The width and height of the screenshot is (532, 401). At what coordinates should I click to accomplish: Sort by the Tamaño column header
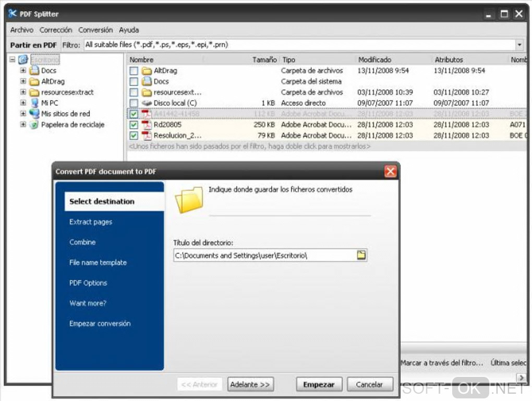point(263,60)
